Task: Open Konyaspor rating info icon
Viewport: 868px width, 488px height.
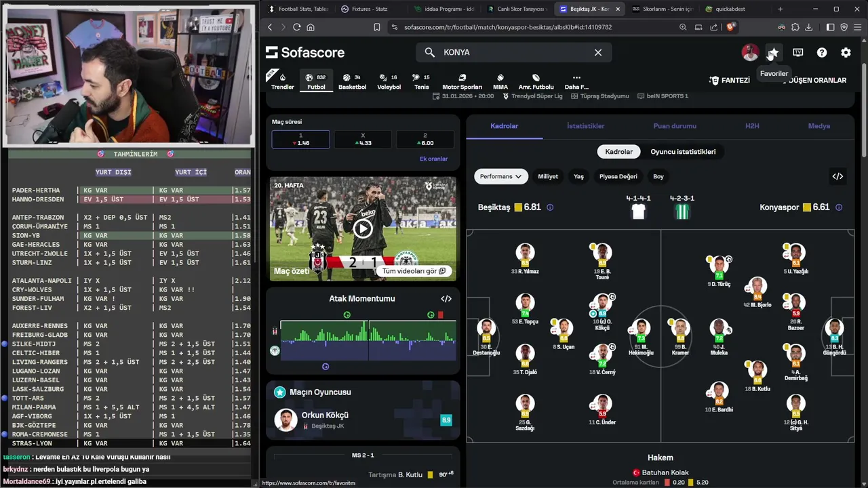Action: point(839,207)
